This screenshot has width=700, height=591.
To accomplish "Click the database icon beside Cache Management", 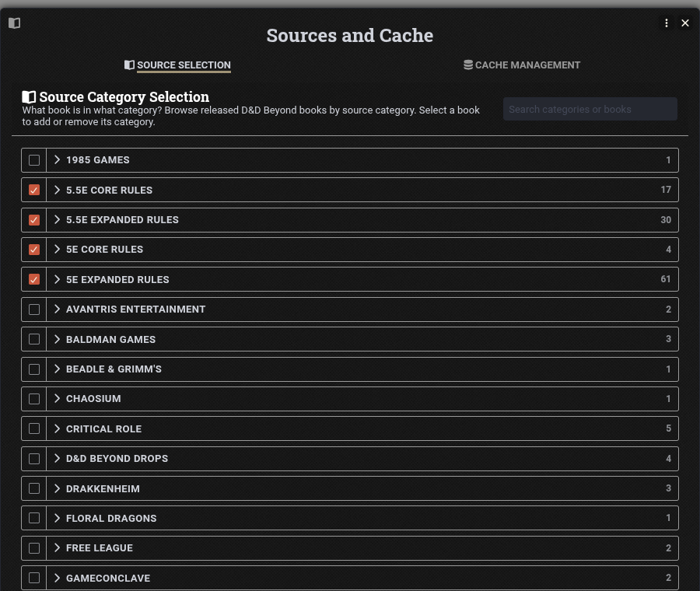I will coord(468,65).
